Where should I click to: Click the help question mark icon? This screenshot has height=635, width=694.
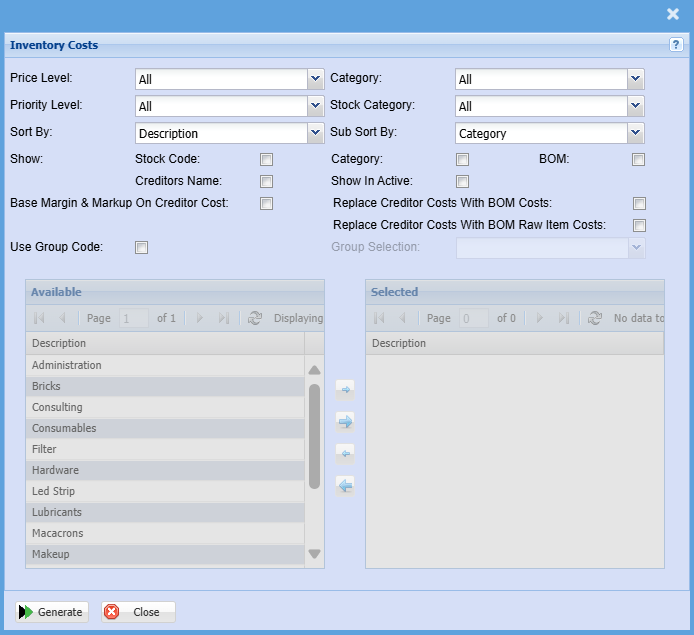point(676,45)
